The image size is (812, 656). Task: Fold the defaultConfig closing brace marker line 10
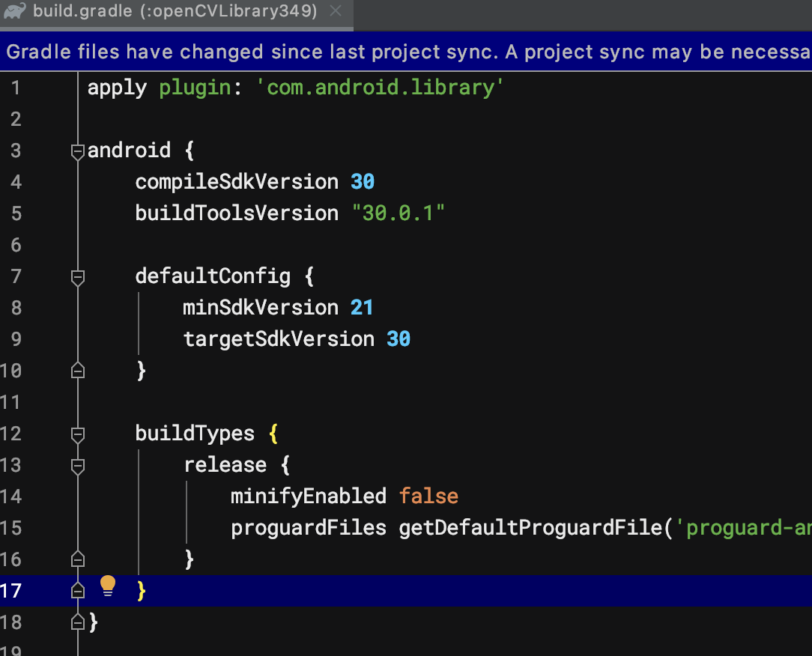point(78,371)
